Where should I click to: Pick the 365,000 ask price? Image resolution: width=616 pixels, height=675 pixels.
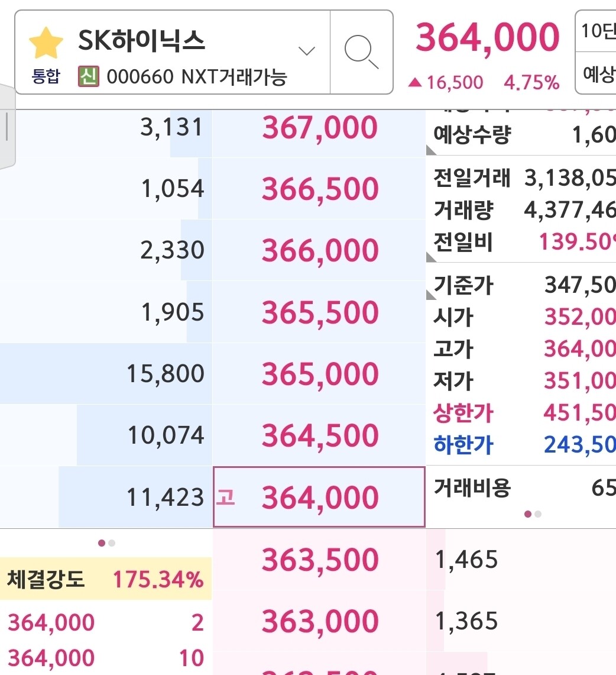[x=319, y=374]
